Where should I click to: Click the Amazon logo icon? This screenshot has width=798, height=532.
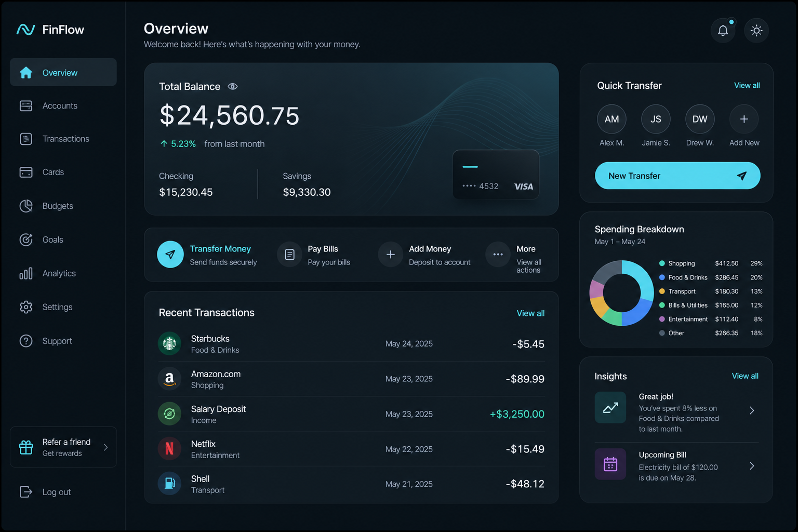pos(169,379)
